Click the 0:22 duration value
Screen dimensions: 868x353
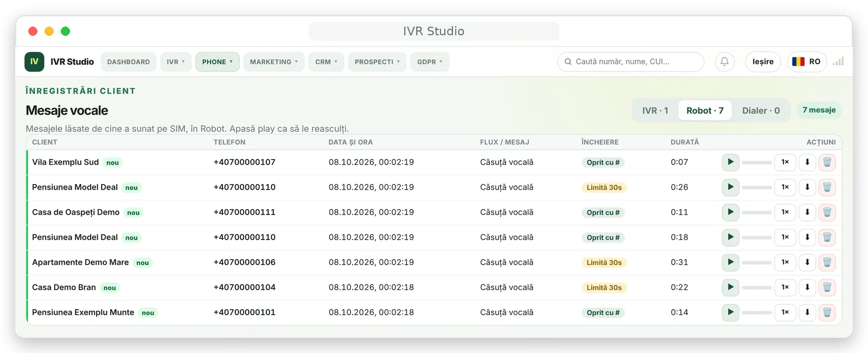click(679, 287)
